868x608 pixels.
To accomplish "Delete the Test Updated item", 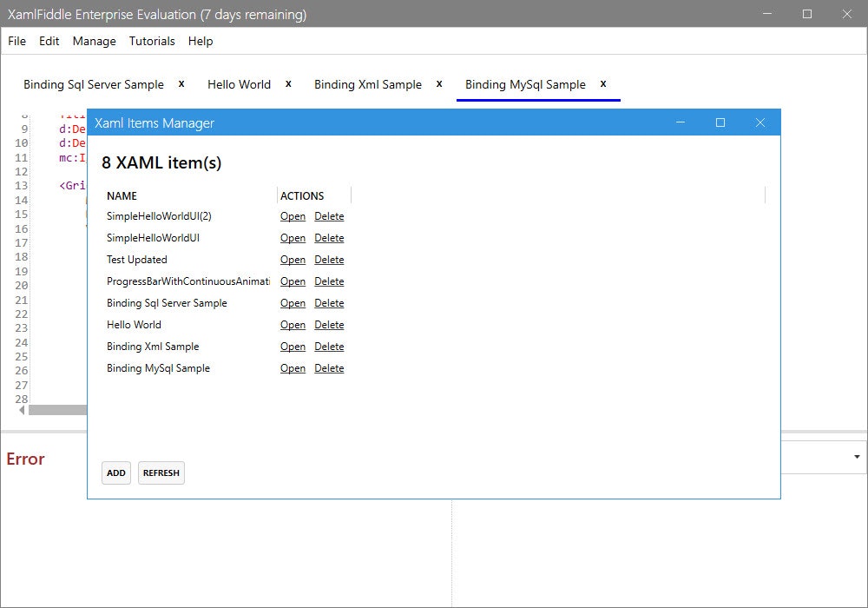I will [329, 259].
